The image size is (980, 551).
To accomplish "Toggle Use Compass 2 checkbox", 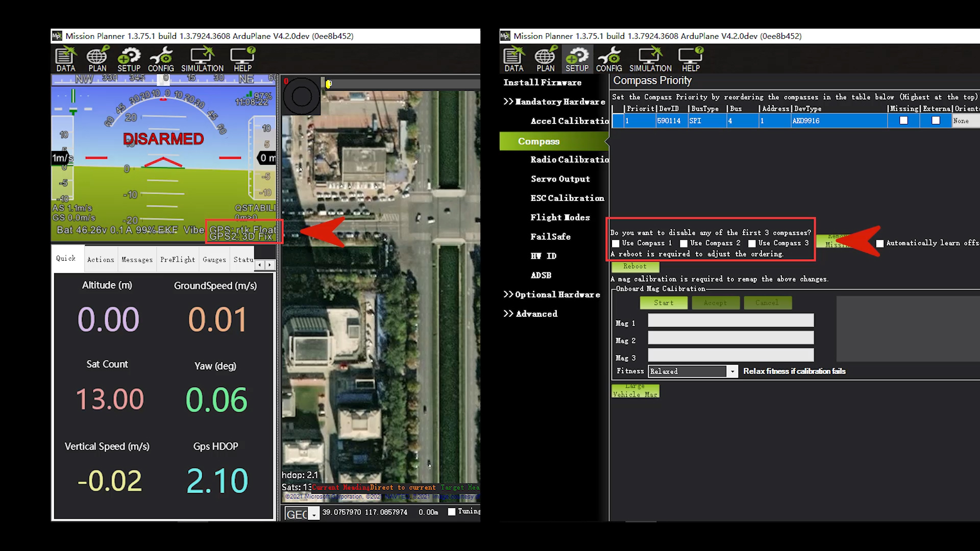I will [x=683, y=243].
